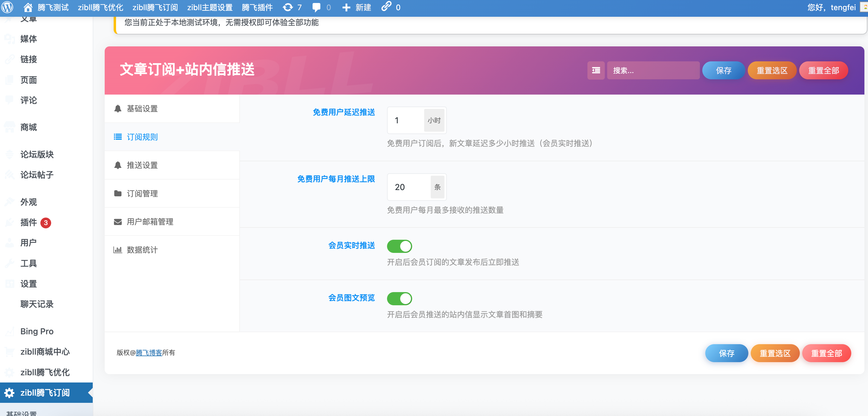Image resolution: width=868 pixels, height=416 pixels.
Task: Select the 媒体 library icon in sidebar
Action: [x=9, y=39]
